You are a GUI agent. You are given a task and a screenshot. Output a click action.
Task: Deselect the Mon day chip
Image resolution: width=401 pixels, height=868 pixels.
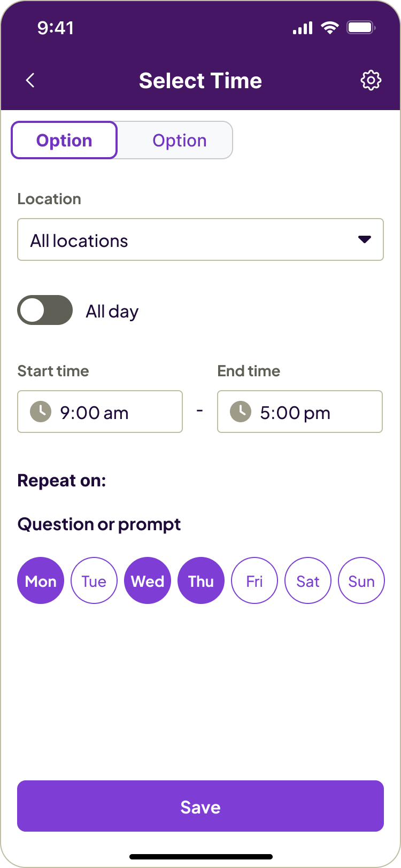coord(41,581)
